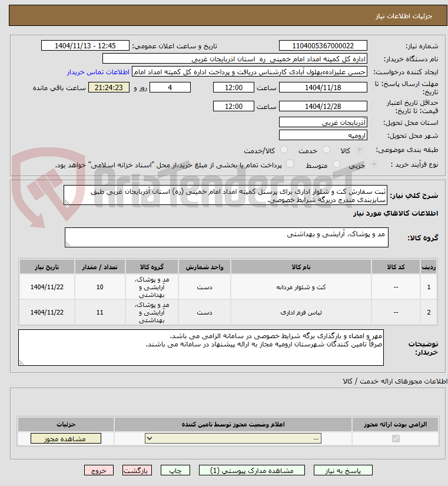
Task: Click unit دست of کت و شلوار مردانه row
Action: [204, 287]
